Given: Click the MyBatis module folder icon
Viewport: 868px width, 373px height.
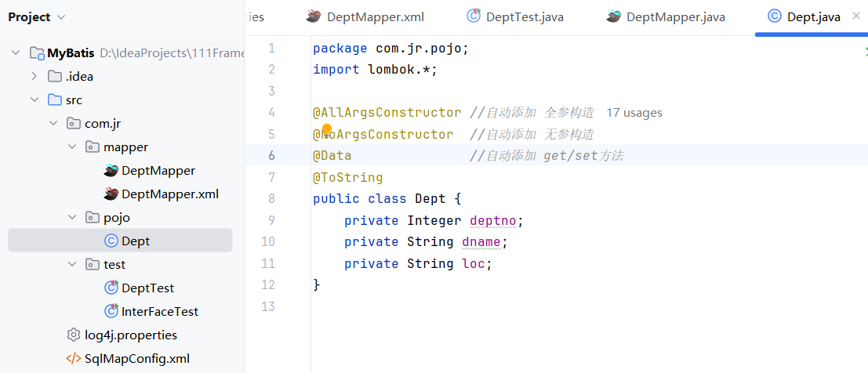Looking at the screenshot, I should (x=37, y=53).
